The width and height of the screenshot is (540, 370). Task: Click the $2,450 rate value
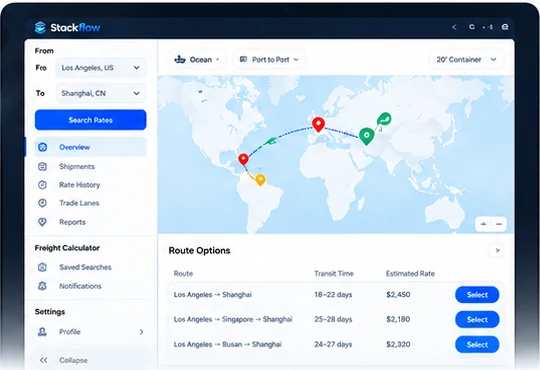(398, 295)
